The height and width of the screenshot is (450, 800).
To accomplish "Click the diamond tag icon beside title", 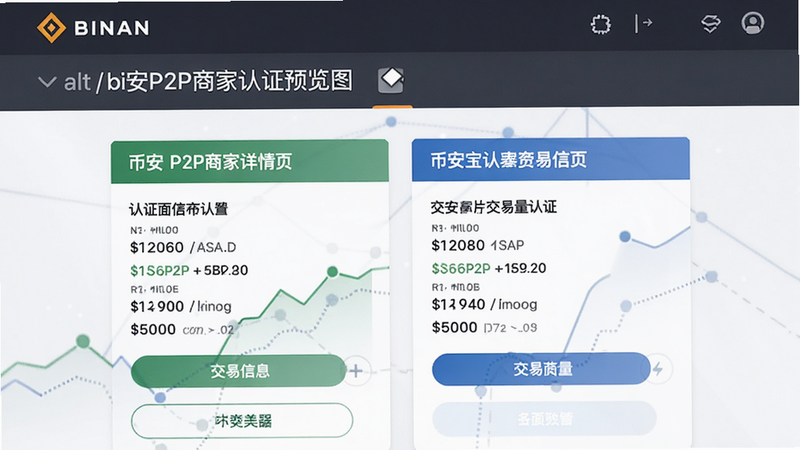I will pyautogui.click(x=391, y=80).
